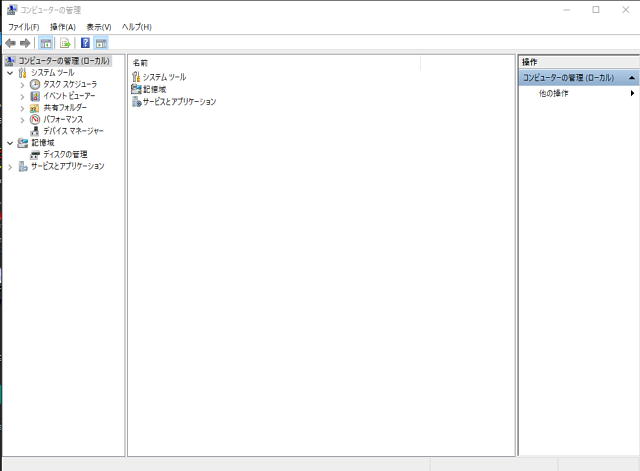
Task: Click the システム ツール icon in the center list
Action: [136, 77]
